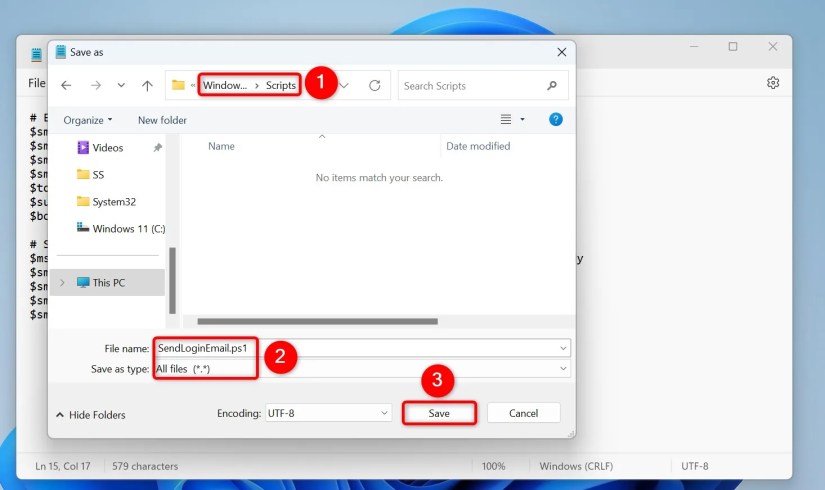The image size is (825, 490).
Task: Refresh the Scripts folder view
Action: tap(374, 85)
